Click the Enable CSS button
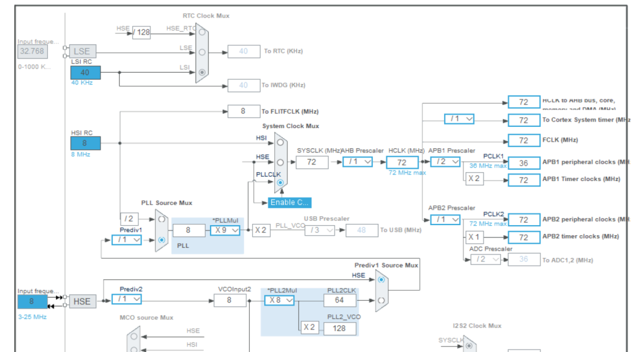 (x=290, y=203)
